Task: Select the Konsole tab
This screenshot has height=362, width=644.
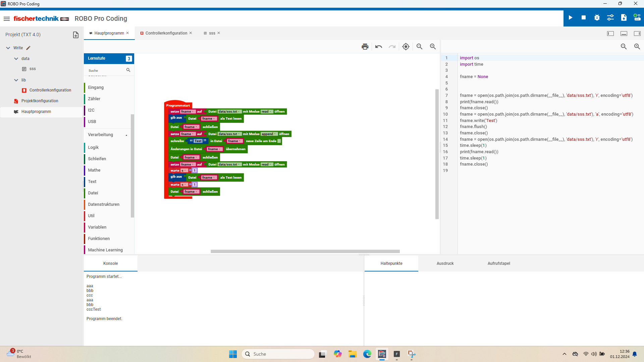Action: (111, 263)
